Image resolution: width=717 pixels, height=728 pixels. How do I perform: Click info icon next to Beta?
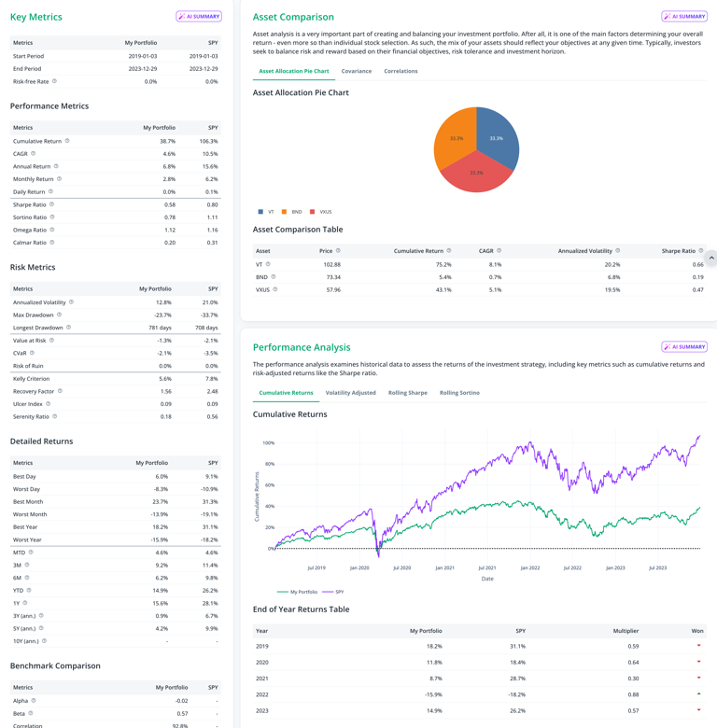click(x=31, y=713)
